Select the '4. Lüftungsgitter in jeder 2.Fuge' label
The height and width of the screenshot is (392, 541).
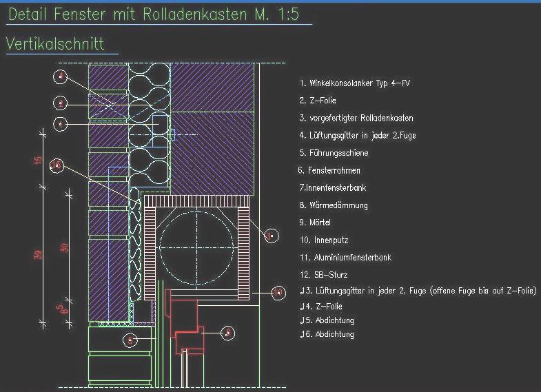pos(358,135)
